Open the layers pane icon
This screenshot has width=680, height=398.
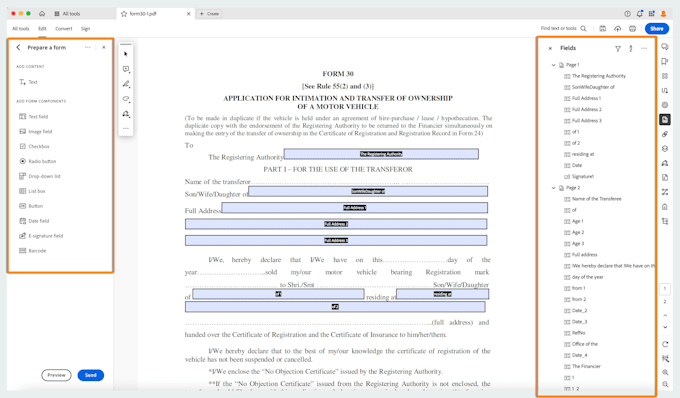click(x=664, y=149)
